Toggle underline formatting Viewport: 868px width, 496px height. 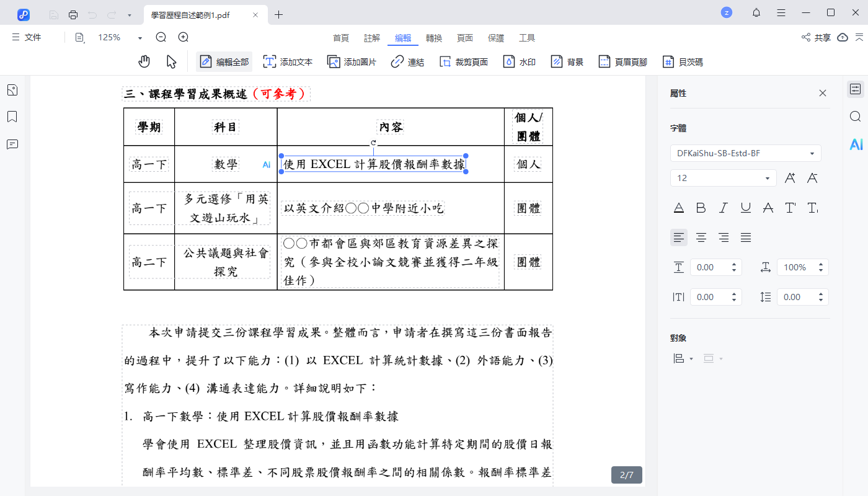746,208
